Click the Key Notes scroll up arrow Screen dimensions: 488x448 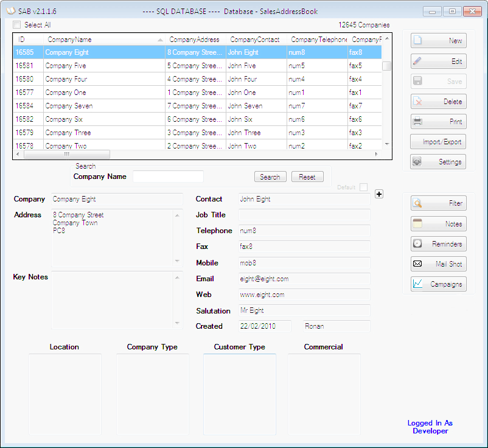(177, 278)
